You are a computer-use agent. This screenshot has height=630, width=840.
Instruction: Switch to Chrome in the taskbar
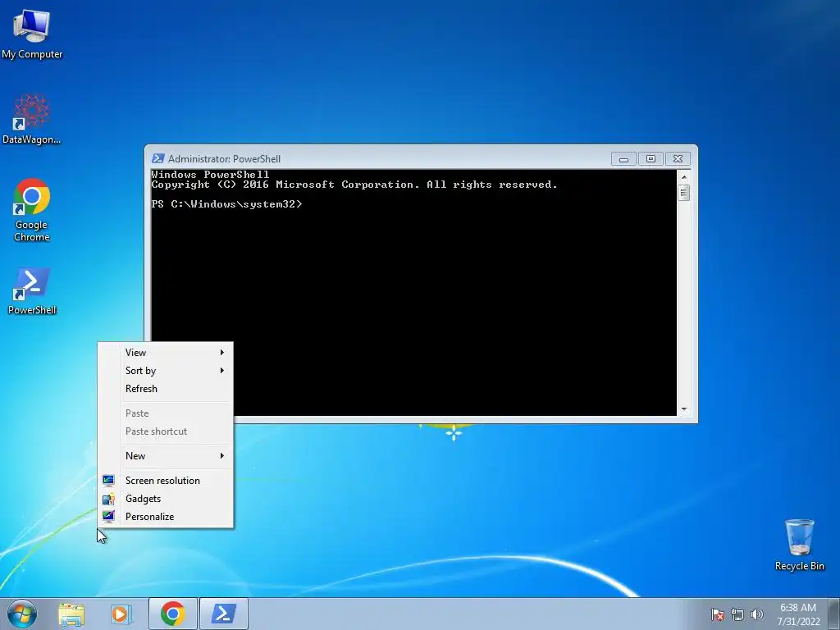[172, 614]
